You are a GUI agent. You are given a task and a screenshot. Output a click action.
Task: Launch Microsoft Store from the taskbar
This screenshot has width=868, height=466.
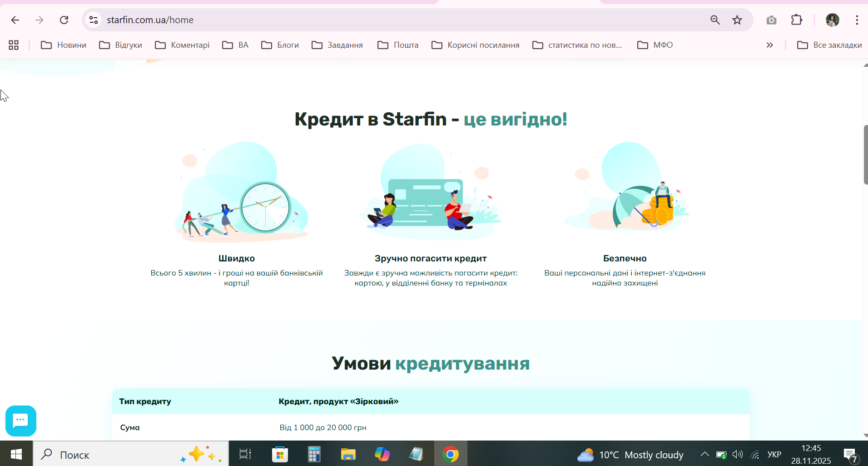pos(280,454)
